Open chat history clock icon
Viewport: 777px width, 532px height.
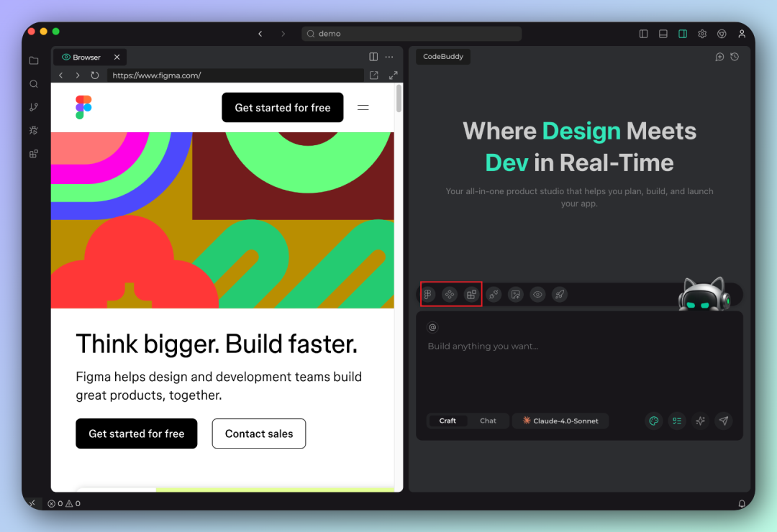click(735, 57)
